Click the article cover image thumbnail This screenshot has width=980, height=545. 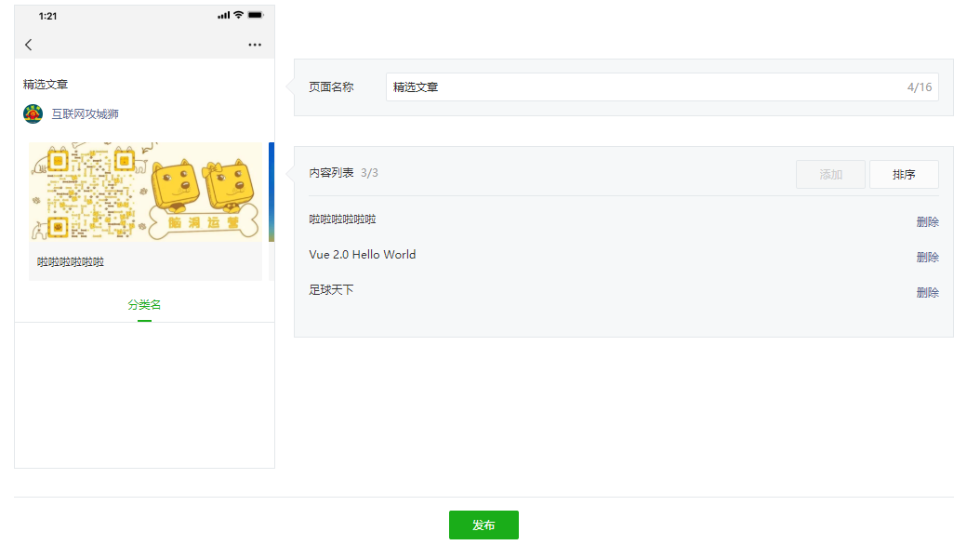(x=146, y=192)
